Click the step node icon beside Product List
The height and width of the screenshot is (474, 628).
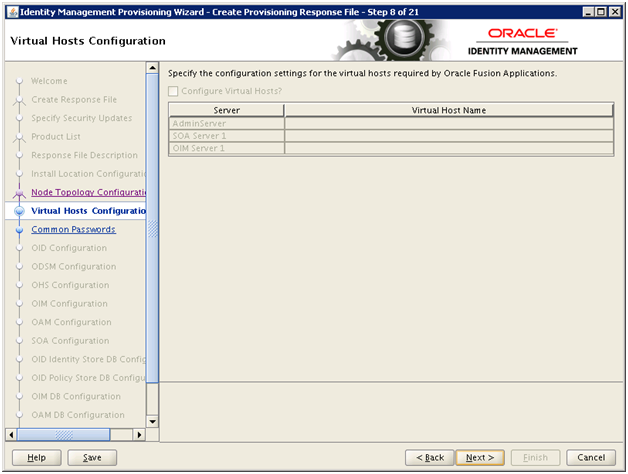[19, 137]
